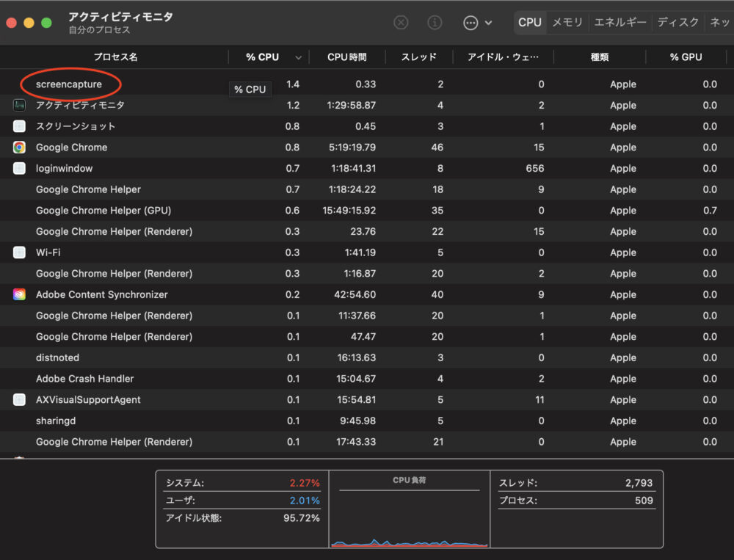Select the Google Chrome process name
This screenshot has width=734, height=560.
[72, 148]
